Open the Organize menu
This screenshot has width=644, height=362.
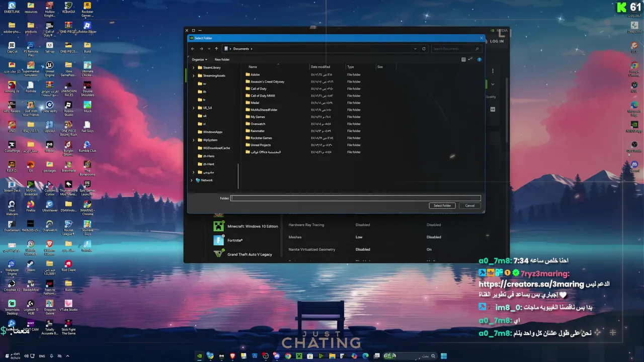tap(199, 59)
